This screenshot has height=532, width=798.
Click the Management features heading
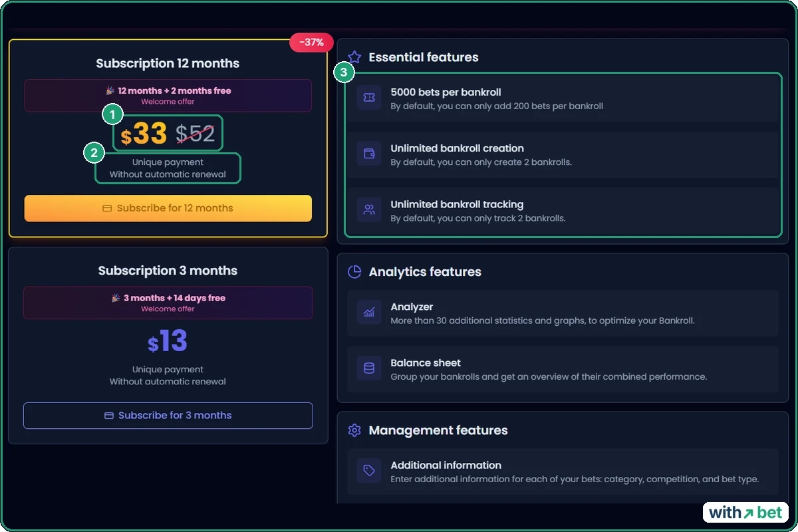tap(438, 430)
